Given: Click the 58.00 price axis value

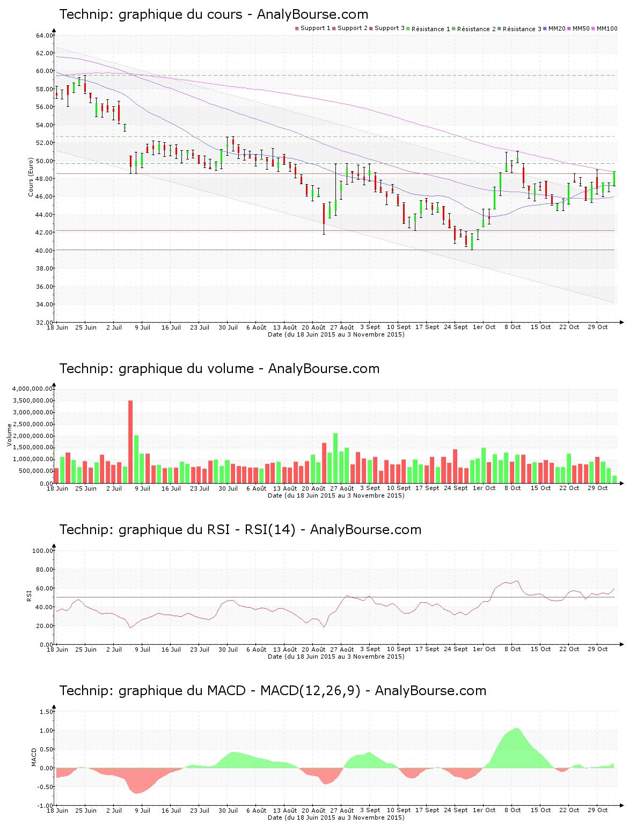Looking at the screenshot, I should pos(45,89).
